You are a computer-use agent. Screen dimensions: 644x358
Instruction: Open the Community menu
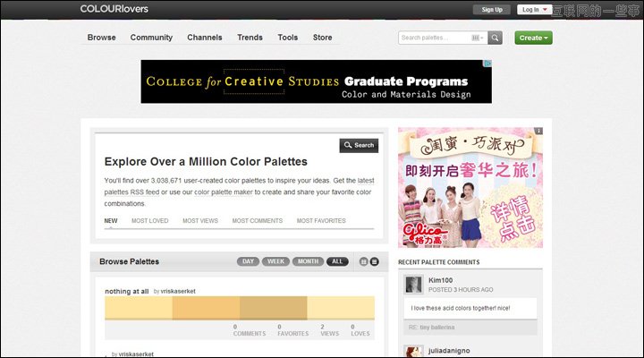pos(151,38)
